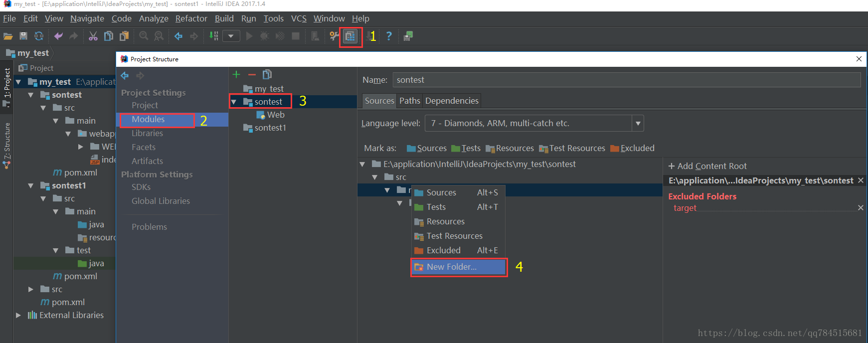The width and height of the screenshot is (868, 343).
Task: Select Facets in Project Settings
Action: (144, 147)
